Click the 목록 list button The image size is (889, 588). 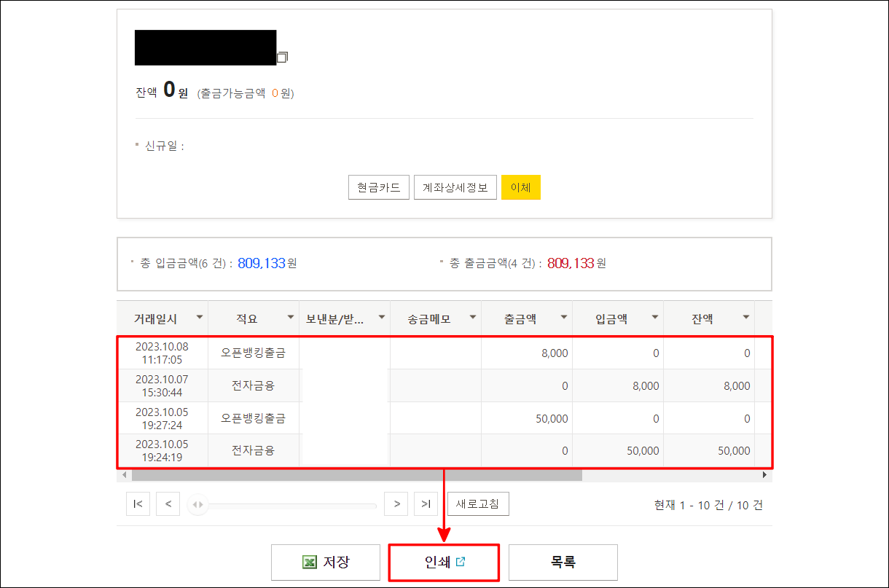[563, 562]
